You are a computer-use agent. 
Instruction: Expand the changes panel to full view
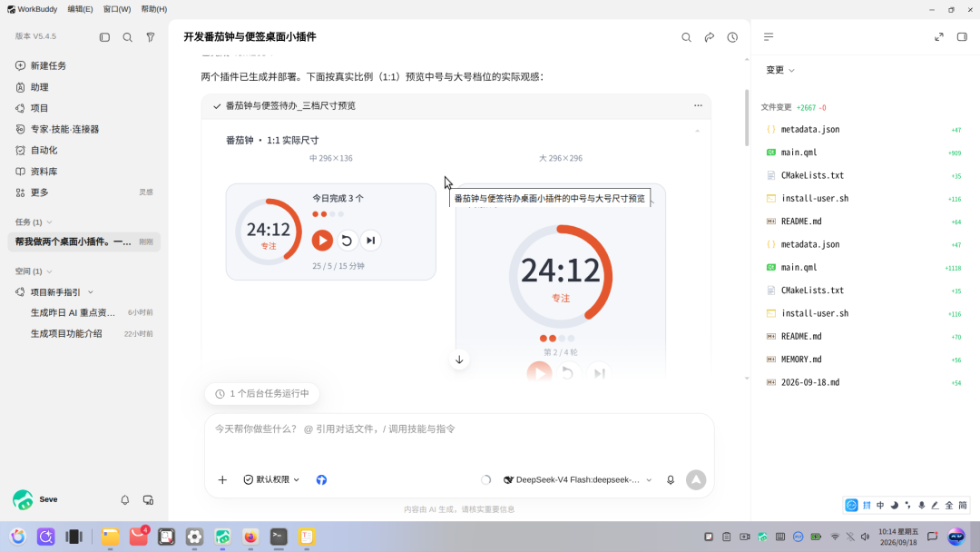tap(939, 37)
